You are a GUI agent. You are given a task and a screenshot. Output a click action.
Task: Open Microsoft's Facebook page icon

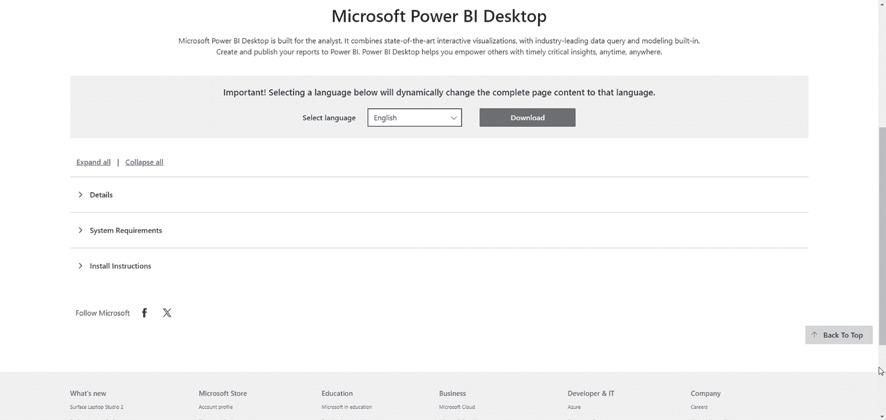coord(145,313)
